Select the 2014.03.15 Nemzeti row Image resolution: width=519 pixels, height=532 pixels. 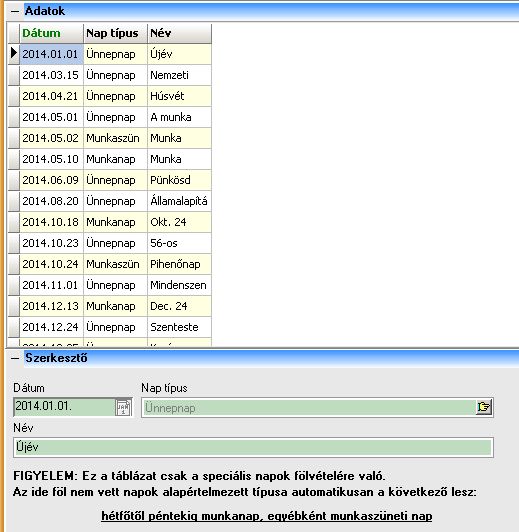110,75
